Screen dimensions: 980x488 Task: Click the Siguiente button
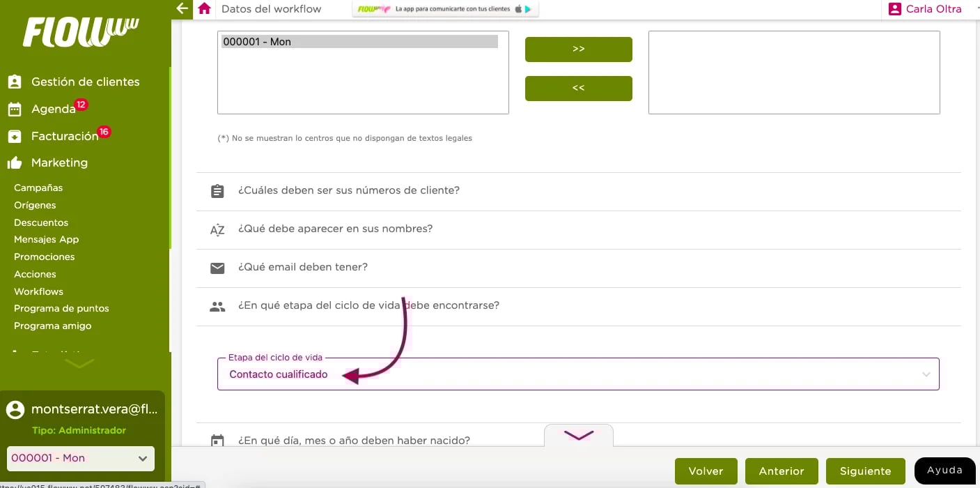[x=865, y=471]
